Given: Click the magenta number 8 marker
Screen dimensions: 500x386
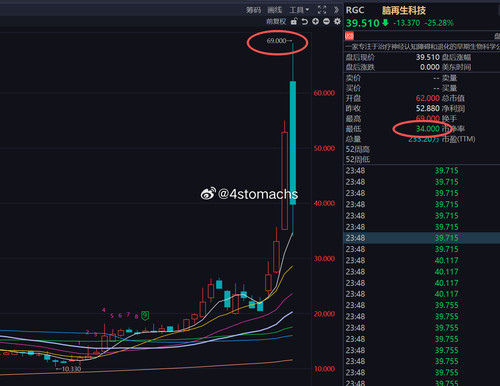Looking at the screenshot, I should click(x=136, y=316).
